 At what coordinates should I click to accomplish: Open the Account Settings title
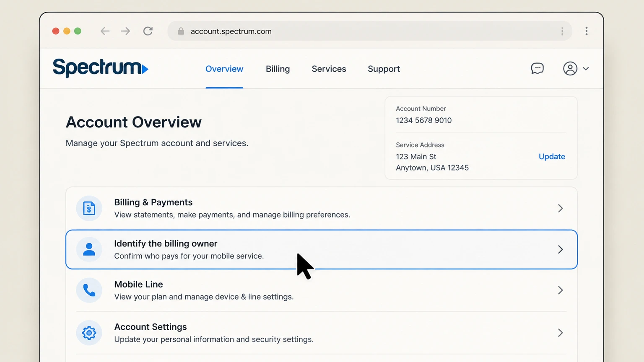point(151,327)
